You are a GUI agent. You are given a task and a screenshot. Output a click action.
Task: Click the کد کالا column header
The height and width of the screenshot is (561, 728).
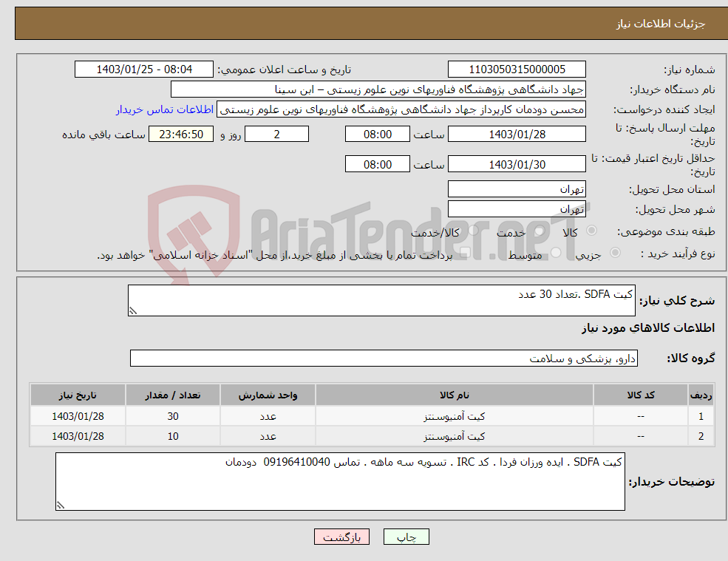[641, 395]
